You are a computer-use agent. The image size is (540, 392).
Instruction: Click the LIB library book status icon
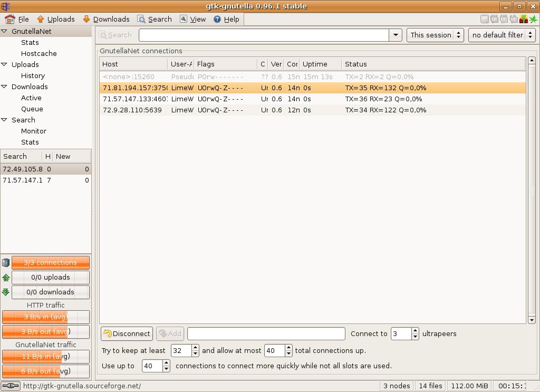point(514,19)
